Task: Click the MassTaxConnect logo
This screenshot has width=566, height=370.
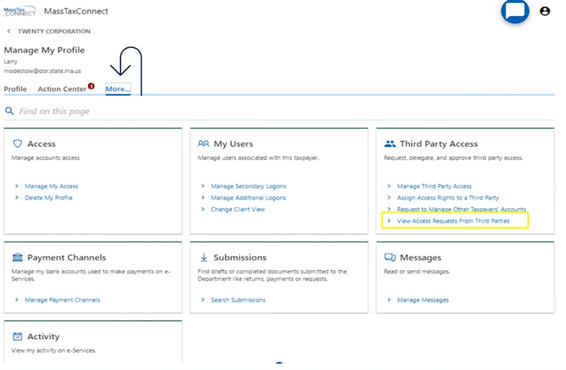Action: tap(20, 11)
